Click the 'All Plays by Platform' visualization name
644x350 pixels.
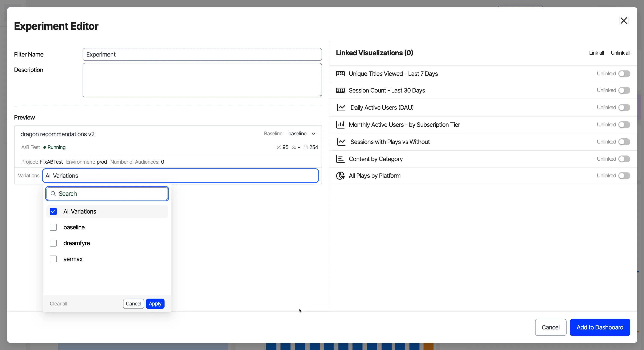click(x=374, y=176)
